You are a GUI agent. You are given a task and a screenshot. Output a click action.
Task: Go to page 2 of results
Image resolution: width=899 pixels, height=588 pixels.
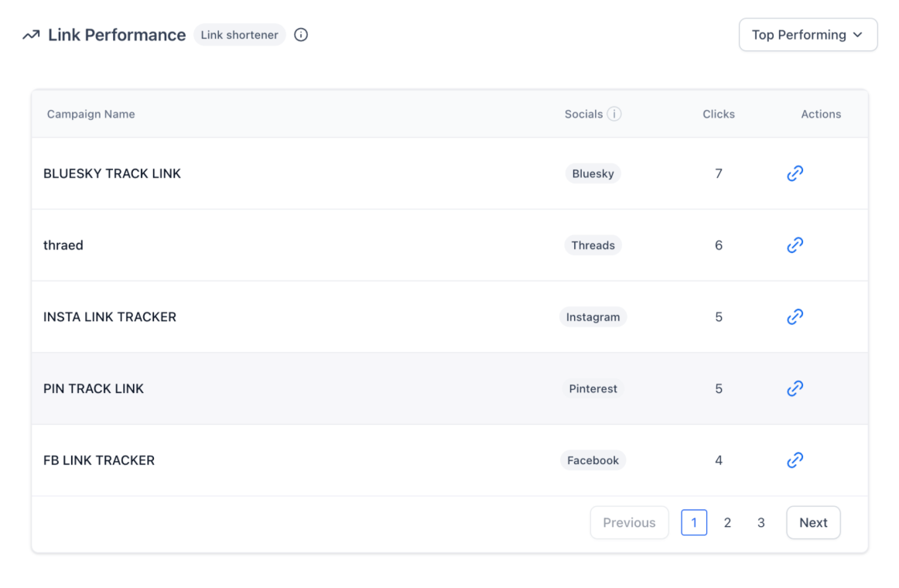(x=727, y=523)
